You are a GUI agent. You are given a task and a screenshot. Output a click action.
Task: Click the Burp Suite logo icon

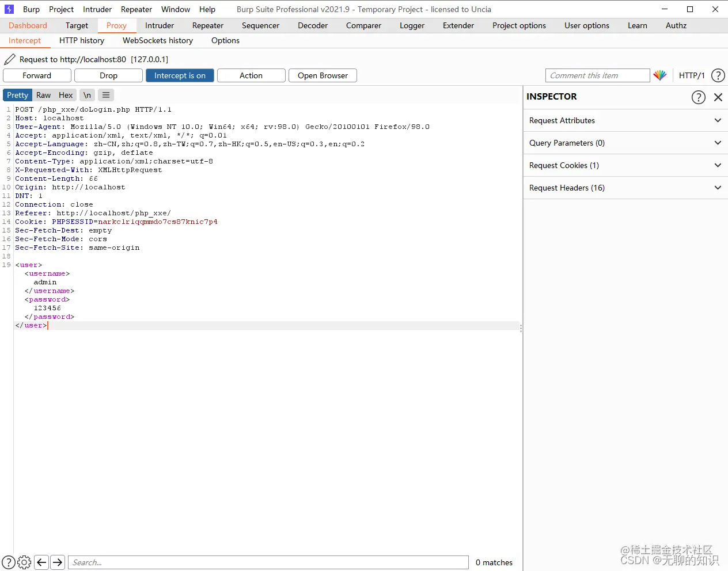pos(9,9)
